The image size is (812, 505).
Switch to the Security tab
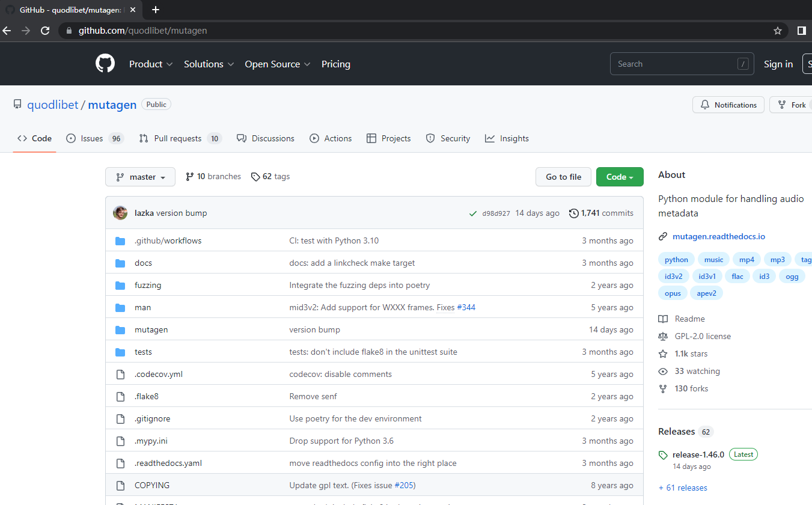(x=448, y=138)
